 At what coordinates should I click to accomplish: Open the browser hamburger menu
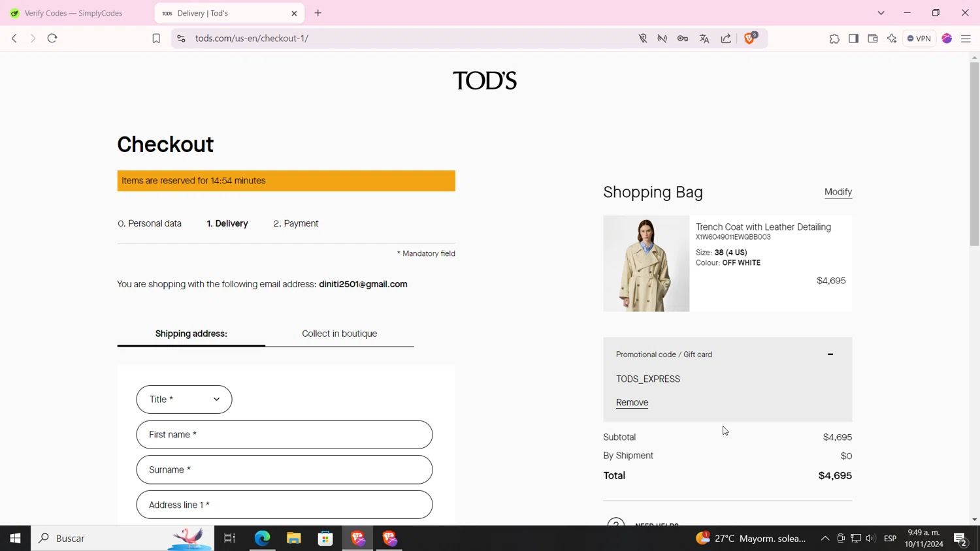[966, 39]
